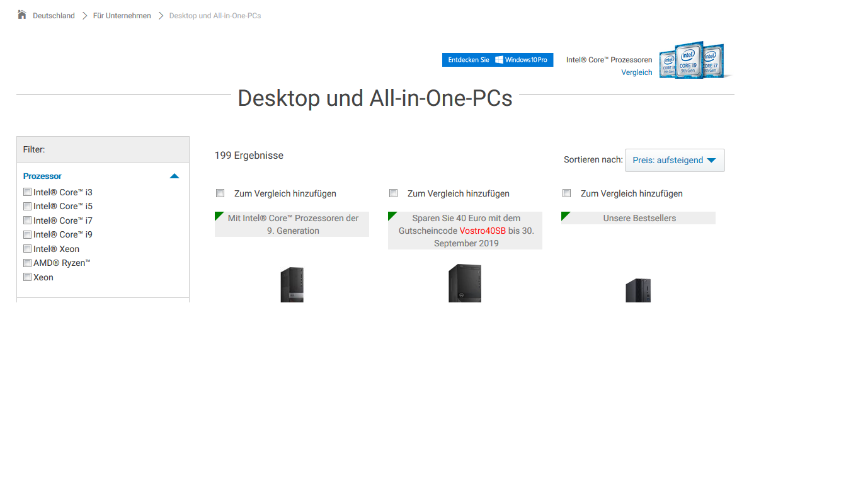This screenshot has height=504, width=863.
Task: Click the Für Unternehmen breadcrumb entry
Action: pyautogui.click(x=122, y=15)
